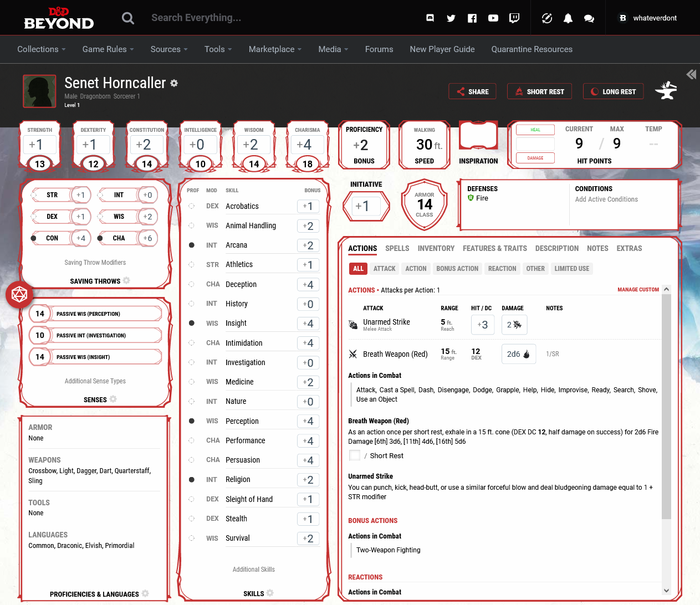The width and height of the screenshot is (700, 605).
Task: Open Saving Throws settings gear
Action: 126,280
